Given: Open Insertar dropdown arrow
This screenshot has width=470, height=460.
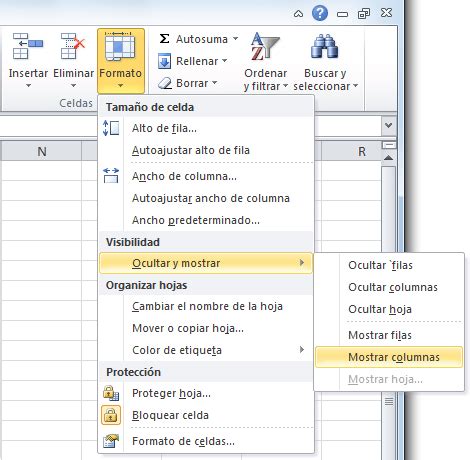Looking at the screenshot, I should pyautogui.click(x=28, y=86).
